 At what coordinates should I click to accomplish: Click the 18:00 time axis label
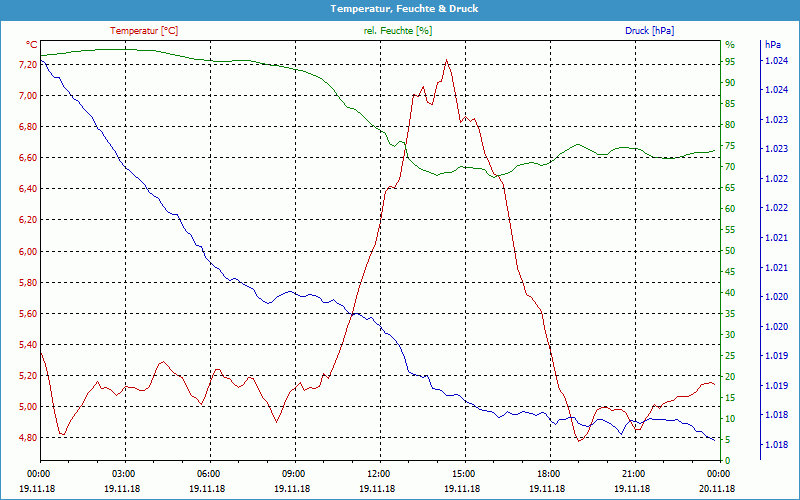[549, 473]
